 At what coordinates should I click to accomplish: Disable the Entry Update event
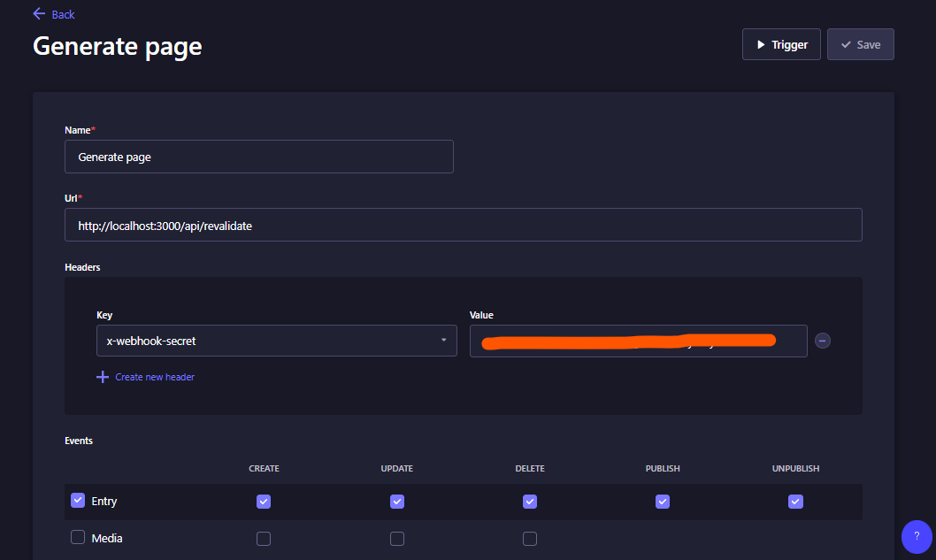pyautogui.click(x=397, y=502)
